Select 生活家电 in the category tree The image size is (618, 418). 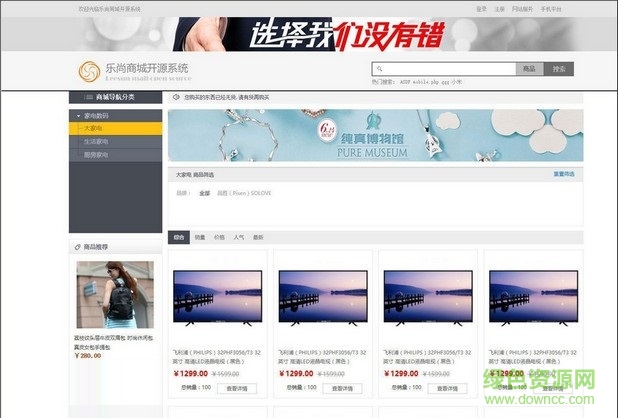click(x=95, y=141)
